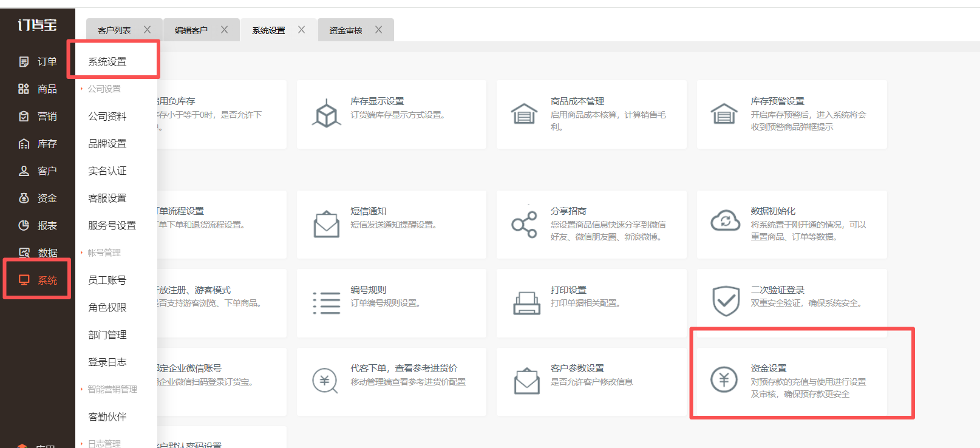Open 系统设置 in the submenu

(107, 62)
